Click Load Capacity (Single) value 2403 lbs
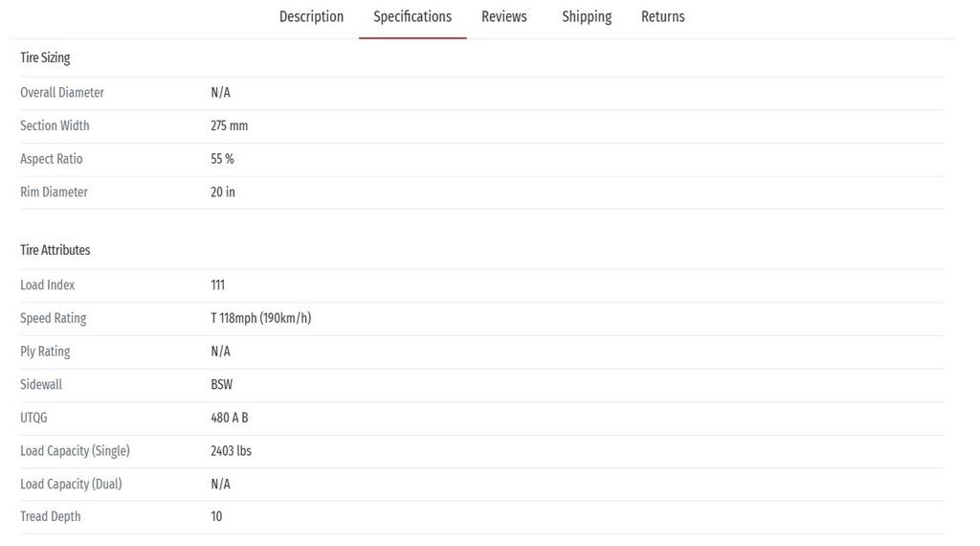 click(232, 451)
